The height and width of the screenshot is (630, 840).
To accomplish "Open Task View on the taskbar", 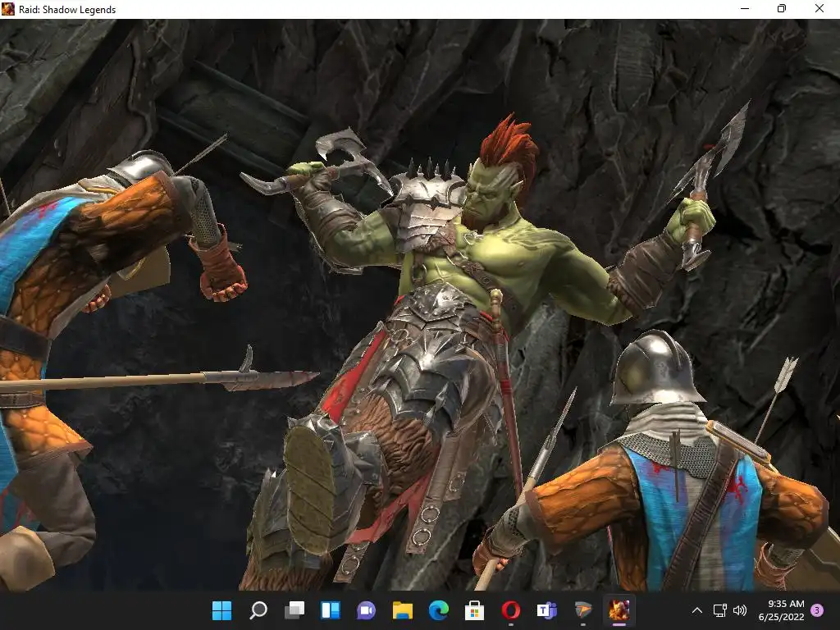I will tap(294, 610).
